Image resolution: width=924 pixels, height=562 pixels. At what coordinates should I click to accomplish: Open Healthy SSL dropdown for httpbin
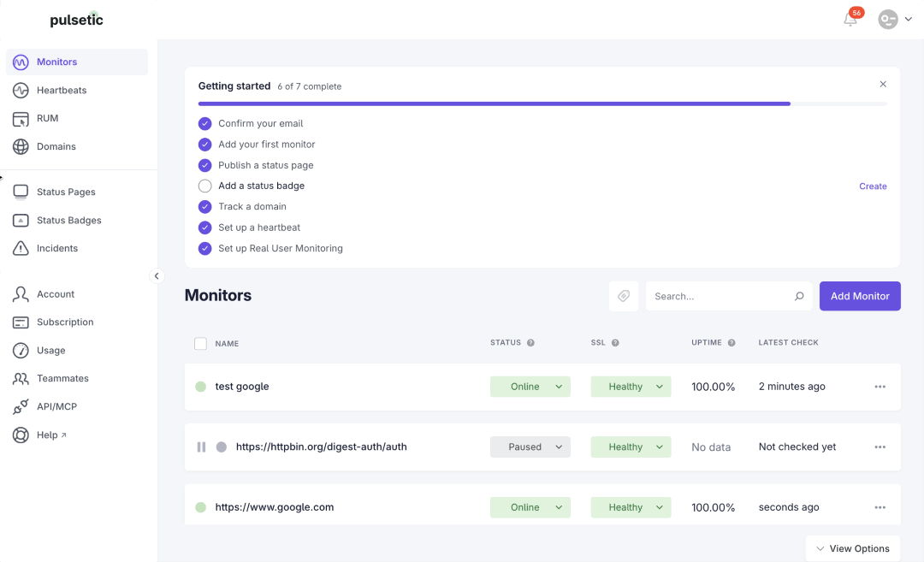click(x=631, y=447)
